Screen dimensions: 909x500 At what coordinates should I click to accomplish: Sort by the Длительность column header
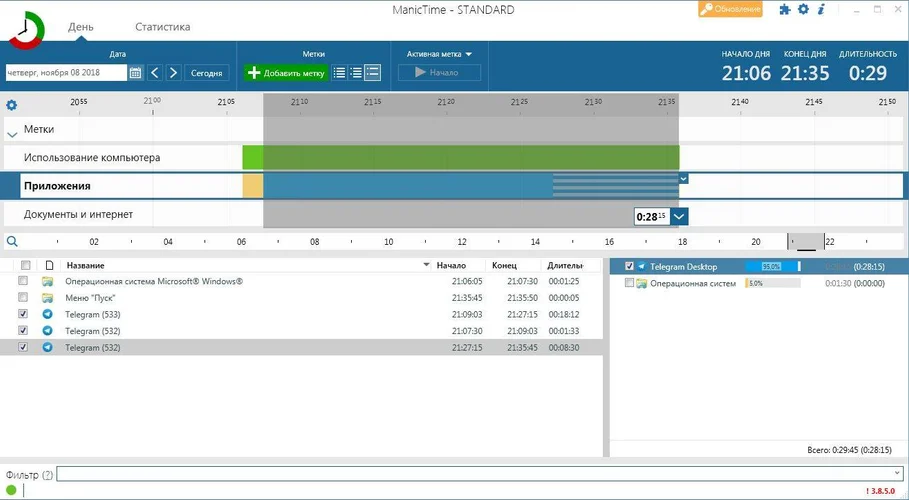tap(565, 265)
